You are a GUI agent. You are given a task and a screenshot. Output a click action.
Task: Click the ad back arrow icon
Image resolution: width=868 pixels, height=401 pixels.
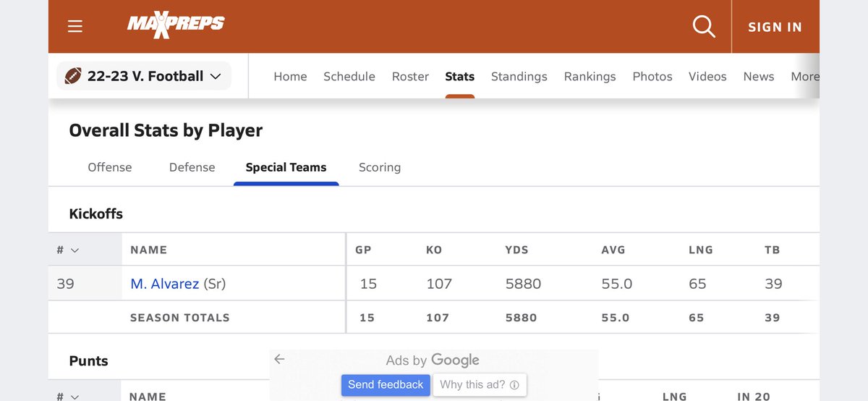tap(280, 359)
